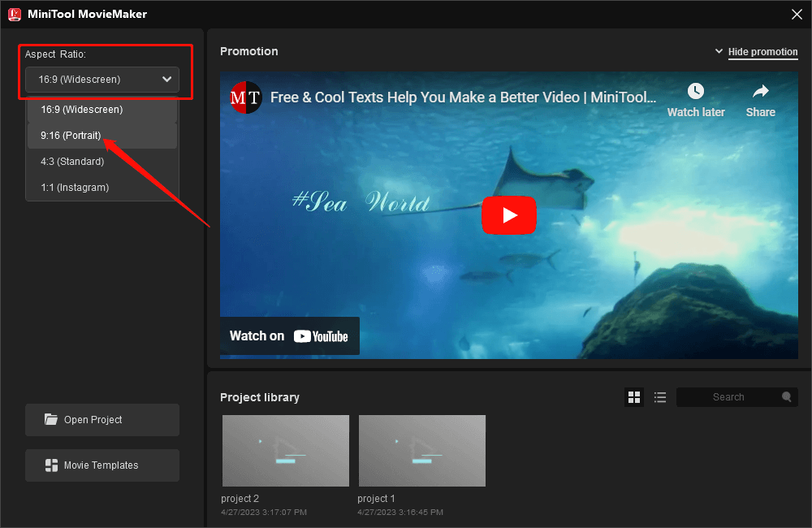
Task: Open the project 1 thumbnail
Action: point(422,451)
